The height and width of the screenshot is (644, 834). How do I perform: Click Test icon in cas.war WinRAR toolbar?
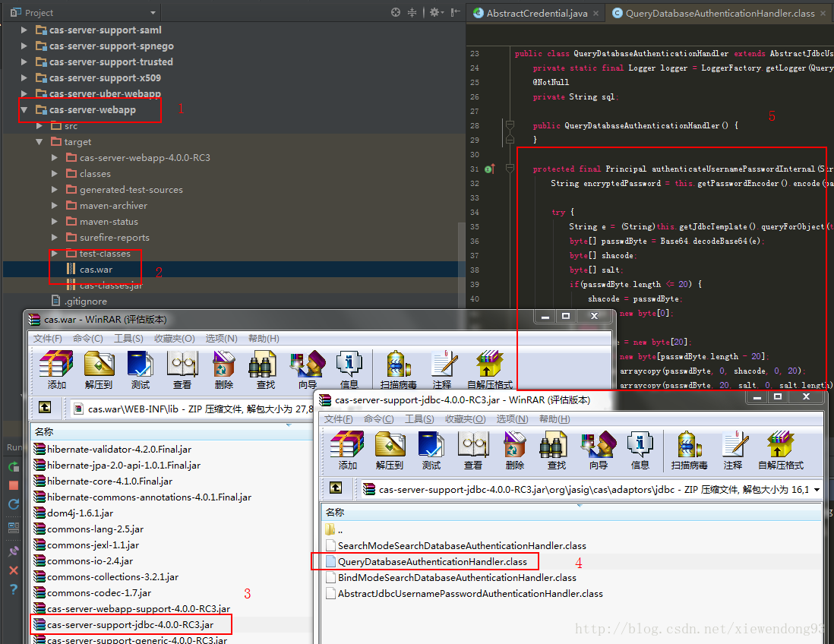141,365
